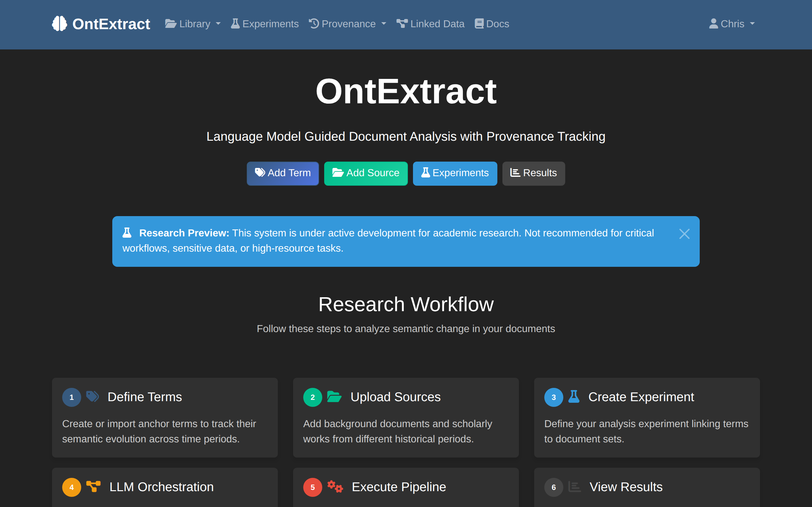
Task: Open the Library dropdown
Action: [x=193, y=23]
